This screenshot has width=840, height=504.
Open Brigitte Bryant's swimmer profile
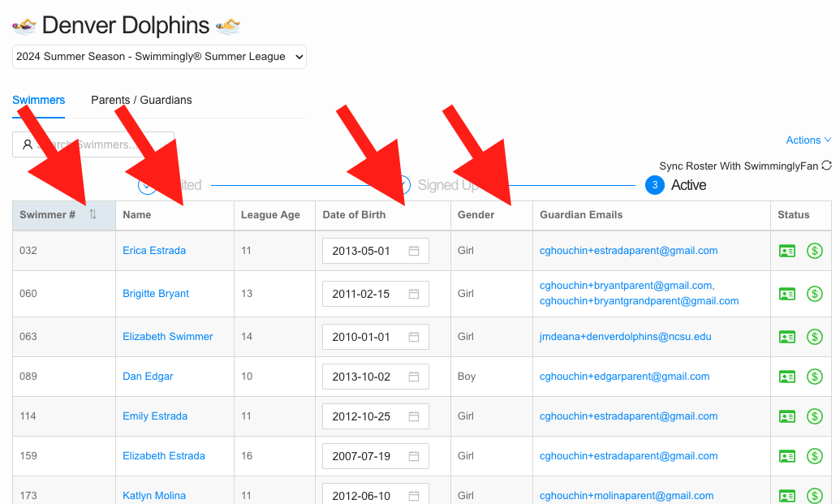(x=156, y=294)
